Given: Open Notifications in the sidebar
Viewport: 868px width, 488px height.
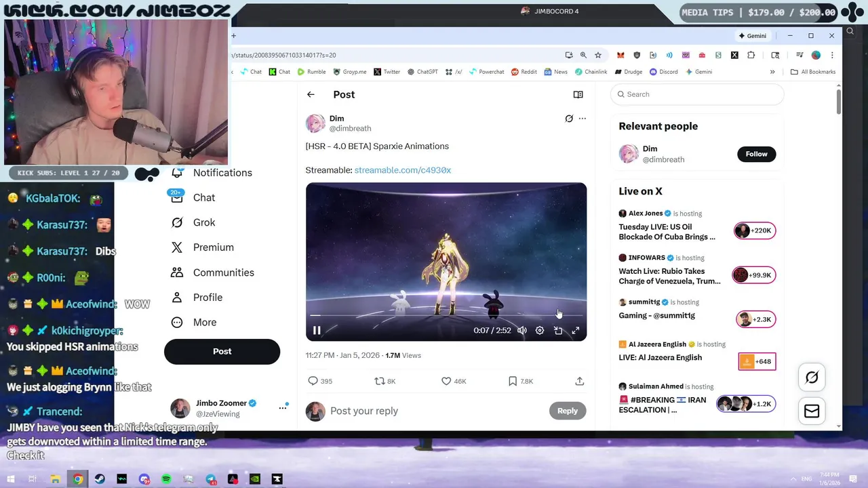Looking at the screenshot, I should (x=213, y=173).
